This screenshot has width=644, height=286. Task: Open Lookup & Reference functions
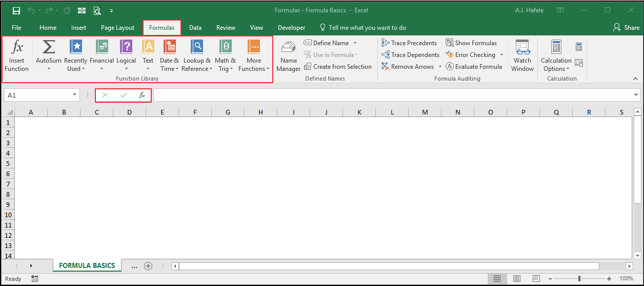(197, 56)
